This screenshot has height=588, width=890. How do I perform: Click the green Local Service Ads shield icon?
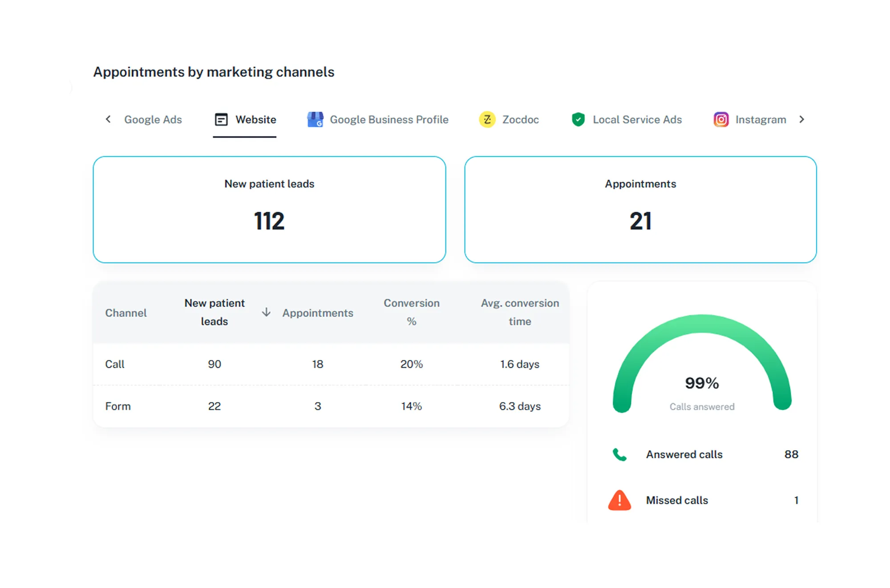[578, 120]
